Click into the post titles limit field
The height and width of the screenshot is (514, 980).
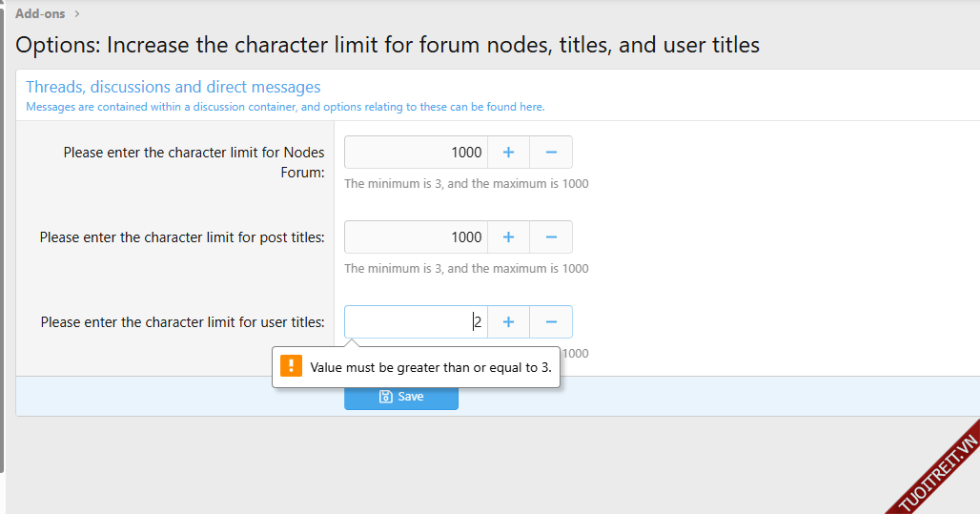point(416,237)
